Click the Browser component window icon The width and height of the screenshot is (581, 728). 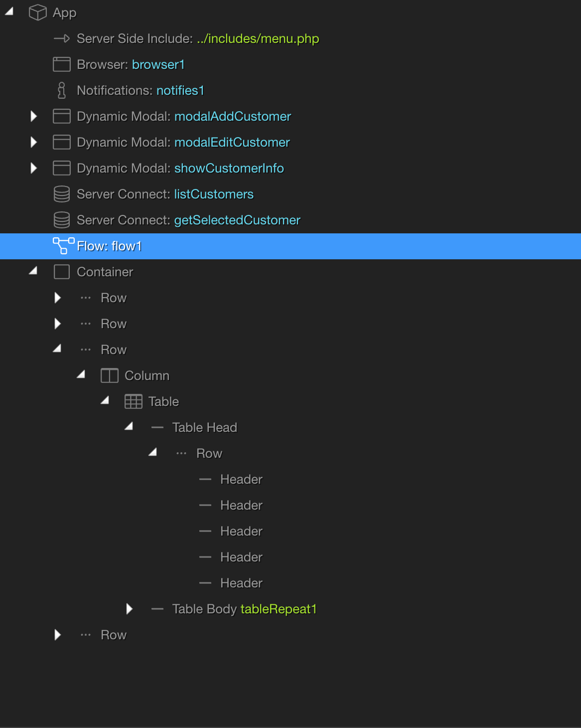point(61,64)
